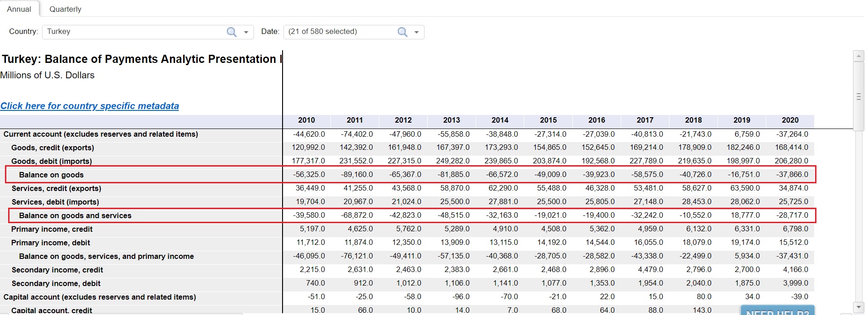Click the scrollbar up arrow

[x=859, y=56]
